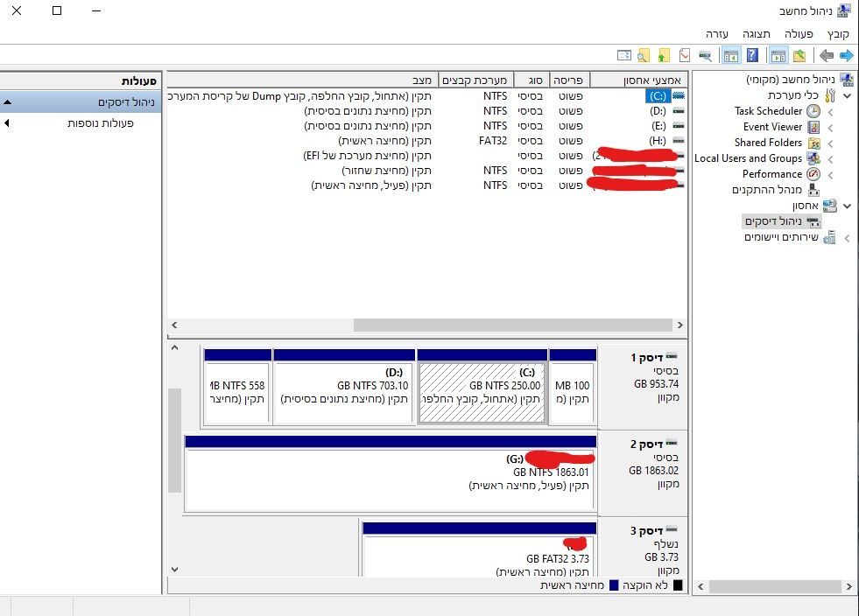The height and width of the screenshot is (616, 859).
Task: Sort by מערכת קבצים column header
Action: [x=475, y=80]
